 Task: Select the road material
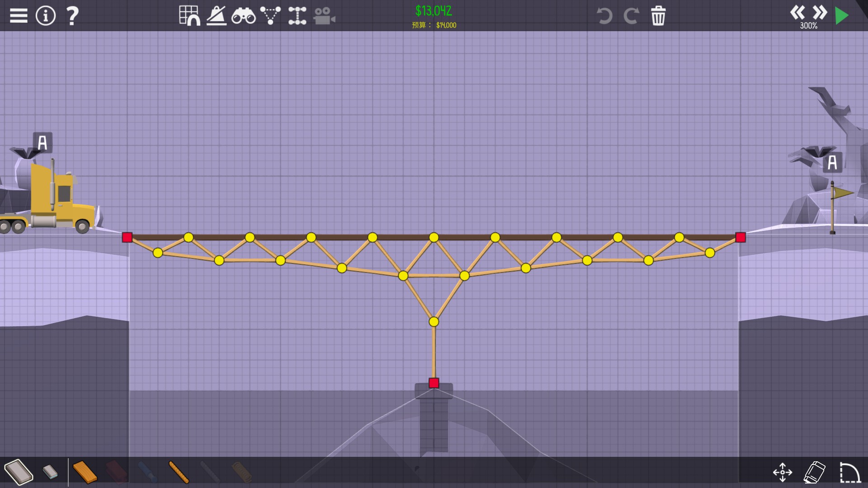pyautogui.click(x=19, y=472)
